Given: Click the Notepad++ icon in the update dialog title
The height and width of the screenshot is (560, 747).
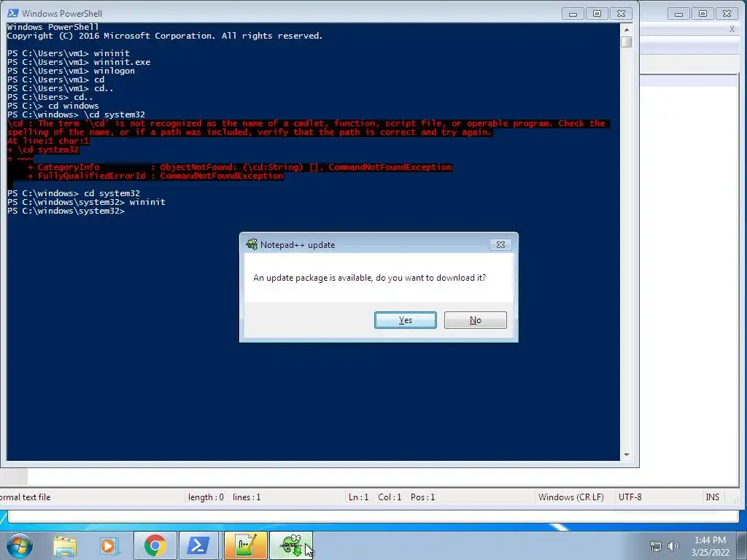Looking at the screenshot, I should click(252, 245).
